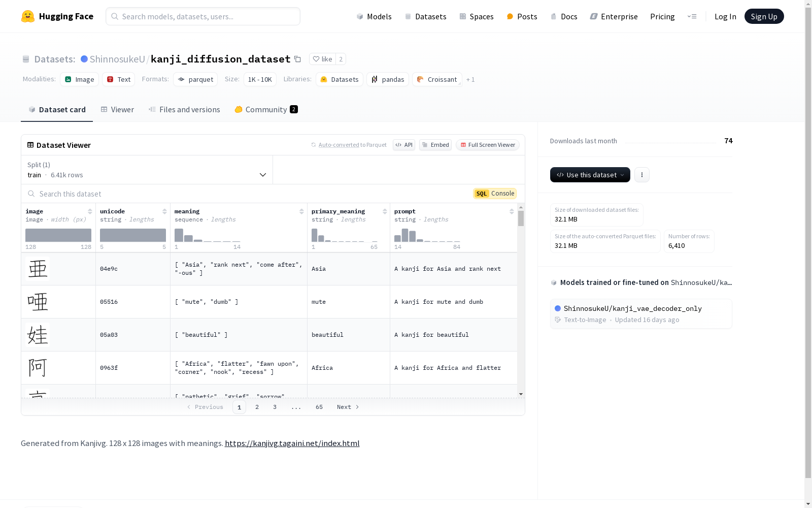812x508 pixels.
Task: Open Enterprise in top navigation
Action: [614, 16]
